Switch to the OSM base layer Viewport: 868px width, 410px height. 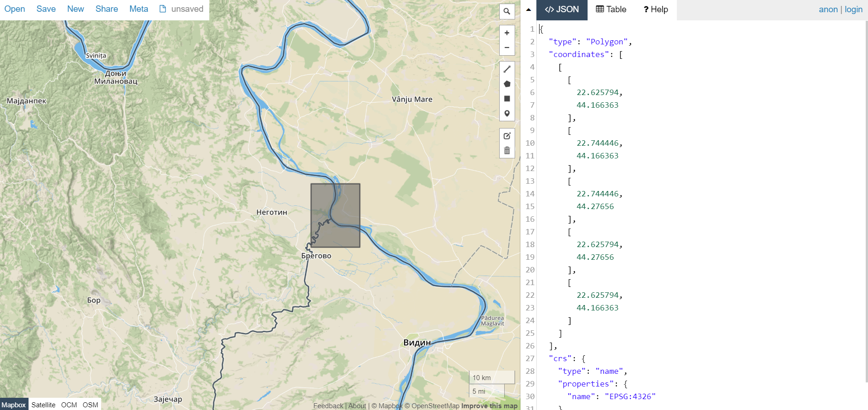(91, 405)
